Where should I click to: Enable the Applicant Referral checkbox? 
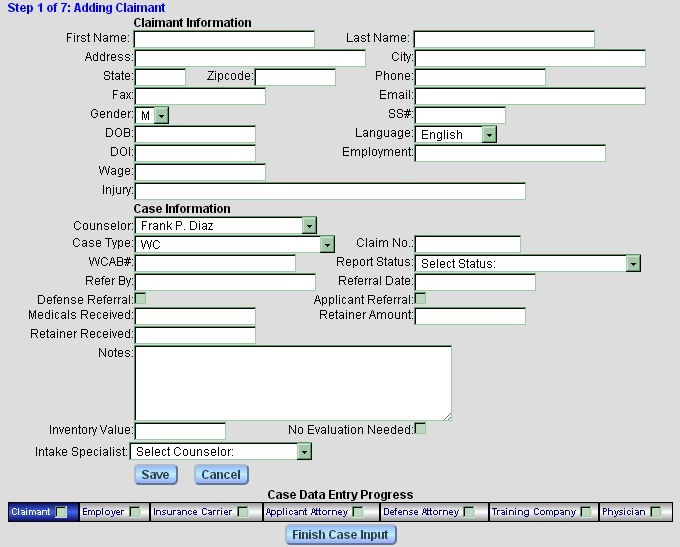click(420, 299)
